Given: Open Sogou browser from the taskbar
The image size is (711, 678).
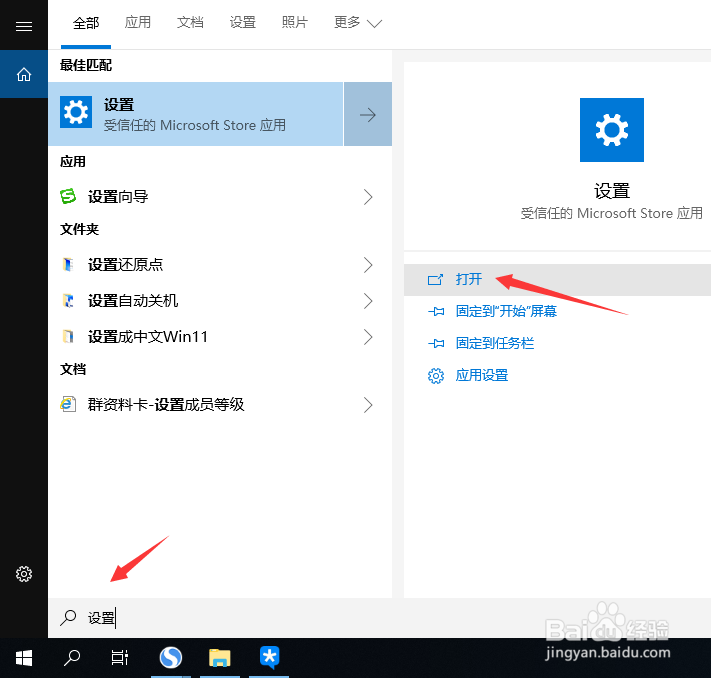Looking at the screenshot, I should 170,658.
